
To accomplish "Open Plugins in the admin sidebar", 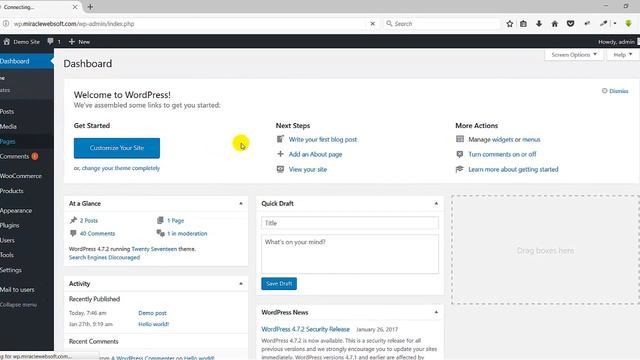I will 27,225.
